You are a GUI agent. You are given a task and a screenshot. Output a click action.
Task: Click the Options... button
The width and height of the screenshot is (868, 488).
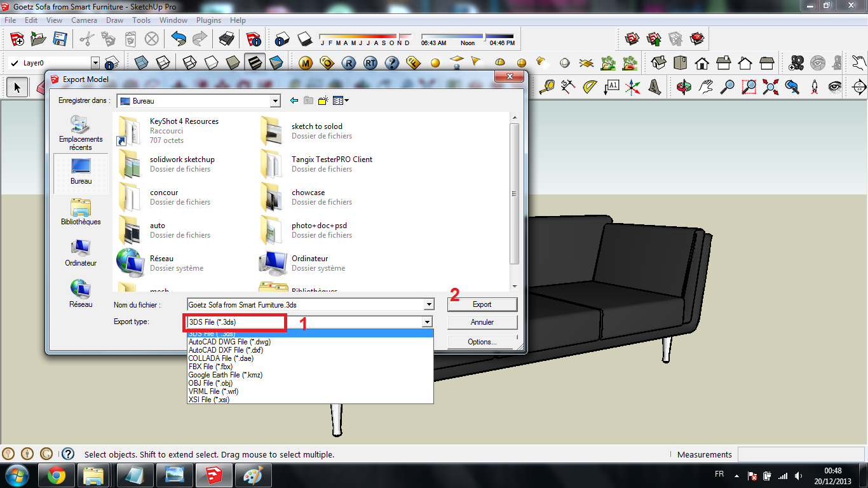click(x=482, y=342)
